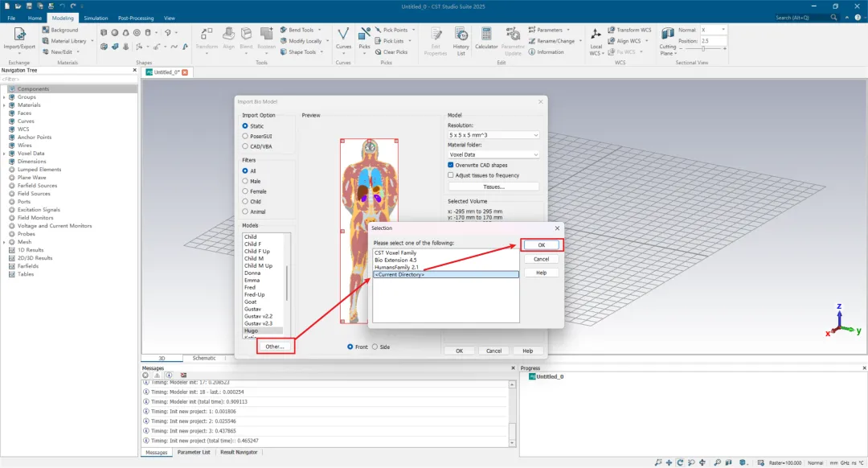The width and height of the screenshot is (868, 468).
Task: Enable Adjust tissues to frequency
Action: [x=451, y=175]
